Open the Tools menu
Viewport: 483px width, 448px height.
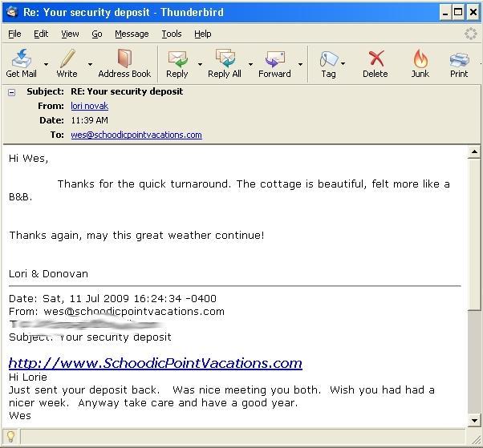[172, 34]
